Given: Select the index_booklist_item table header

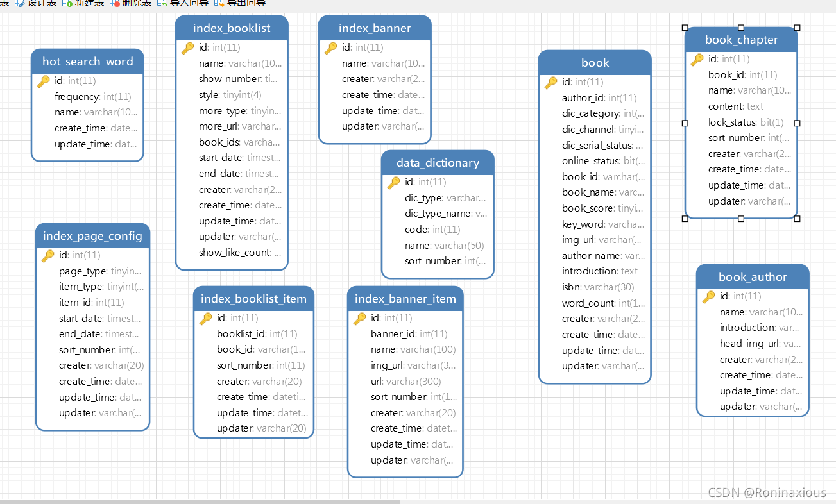Looking at the screenshot, I should coord(253,299).
